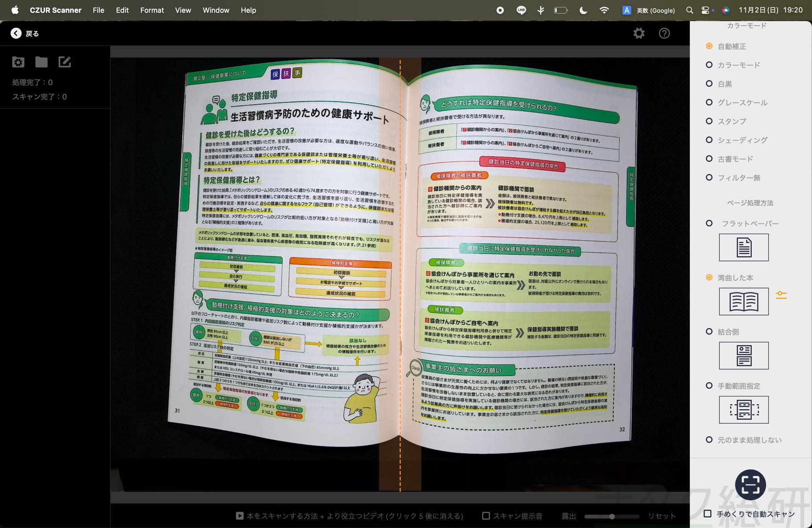Click the camera settings icon in left panel
The image size is (812, 528).
pyautogui.click(x=18, y=62)
